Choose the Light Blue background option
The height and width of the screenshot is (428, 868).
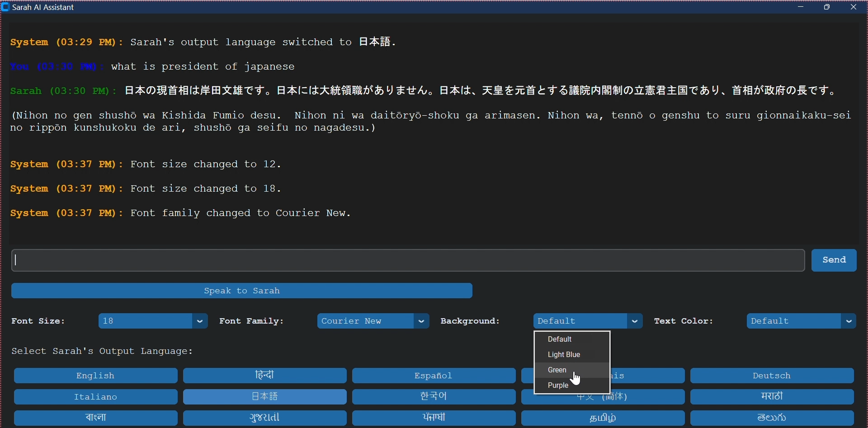point(564,355)
